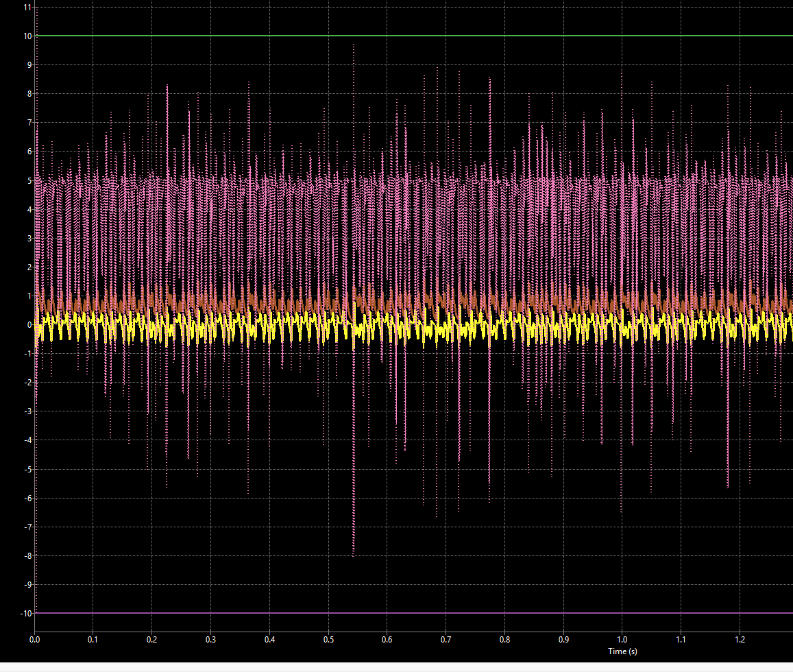The image size is (793, 672).
Task: Click the y-axis tick label "-8"
Action: click(28, 556)
